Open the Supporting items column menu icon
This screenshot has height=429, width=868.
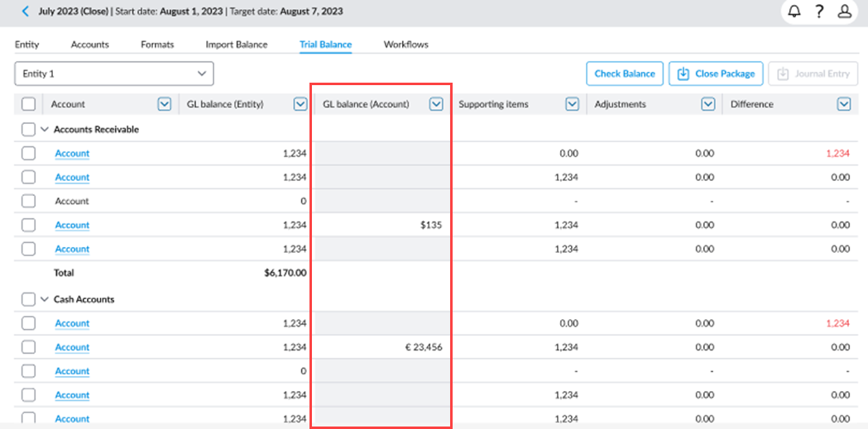(572, 104)
